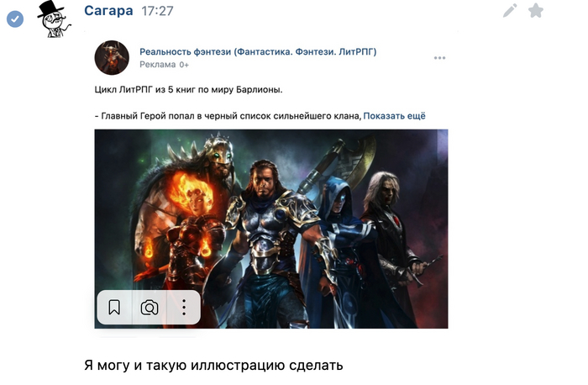Open the Сагара sender name link

[108, 10]
